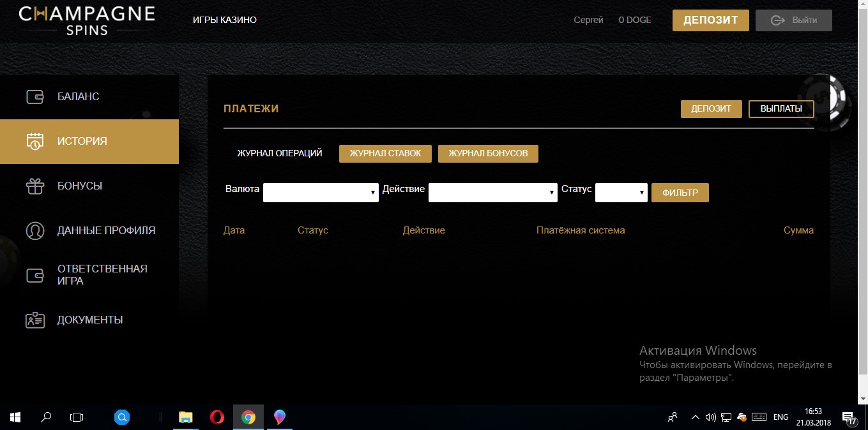The height and width of the screenshot is (430, 868).
Task: Switch to Журнал ставок tab
Action: [385, 154]
